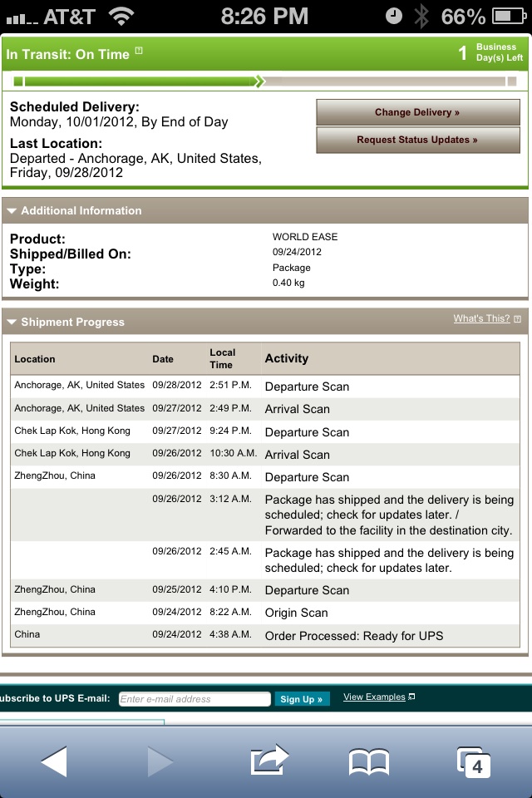
Task: Tap the Wi-Fi status bar icon
Action: coord(121,17)
